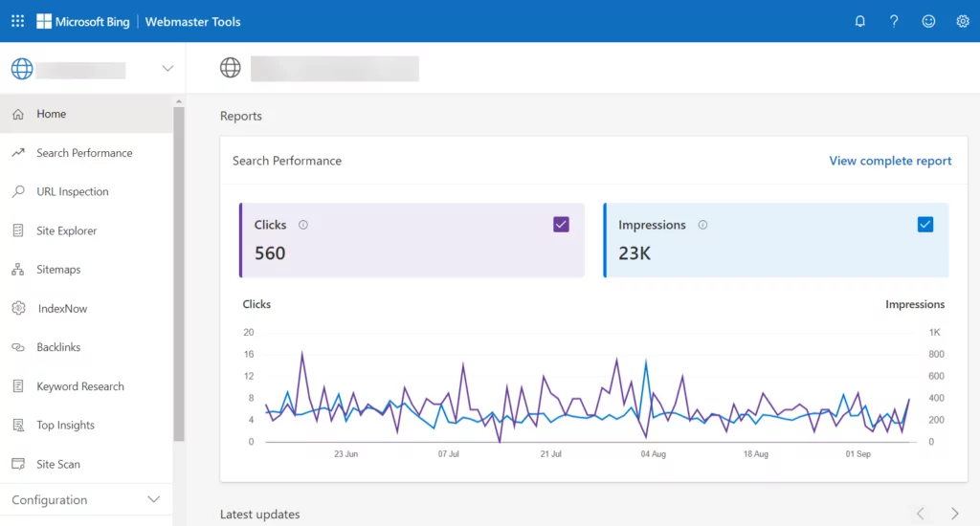
Task: Open the feedback smiley icon
Action: [x=928, y=21]
